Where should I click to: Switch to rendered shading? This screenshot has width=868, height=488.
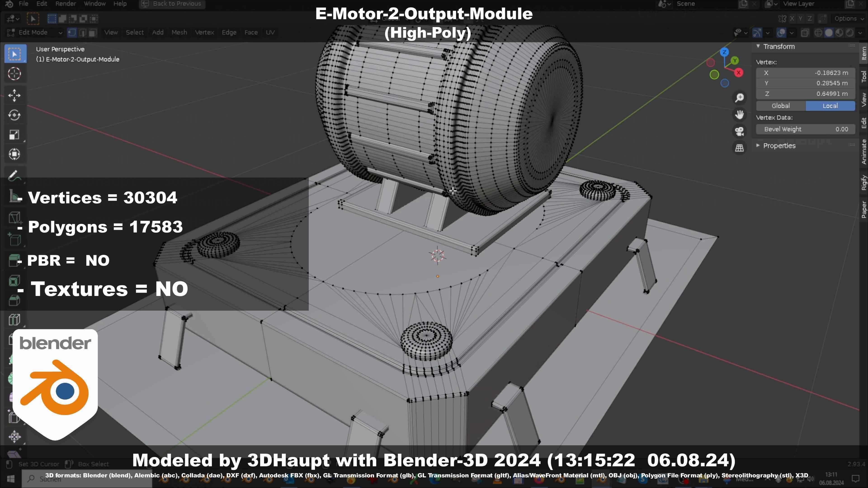click(849, 33)
